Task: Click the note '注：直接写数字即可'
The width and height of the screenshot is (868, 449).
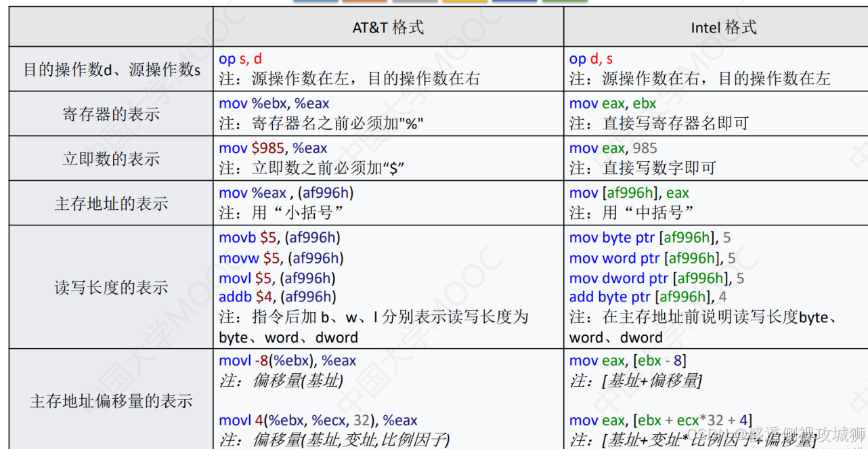Action: (643, 168)
